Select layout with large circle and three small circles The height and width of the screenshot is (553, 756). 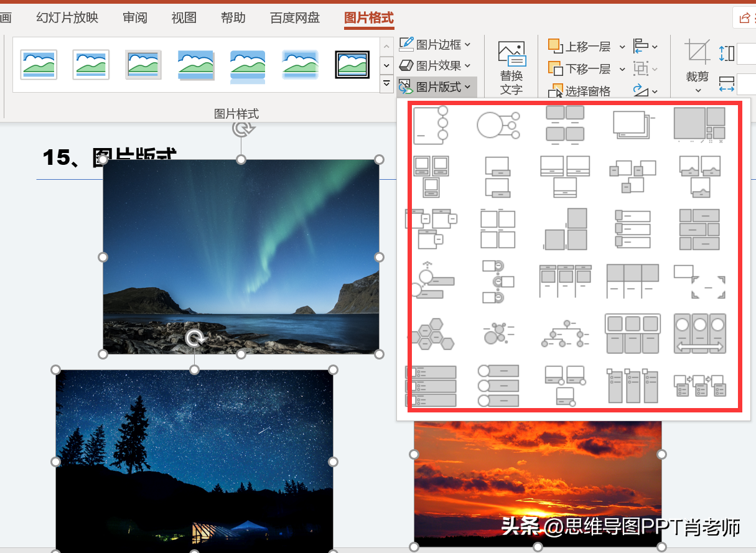pos(498,124)
